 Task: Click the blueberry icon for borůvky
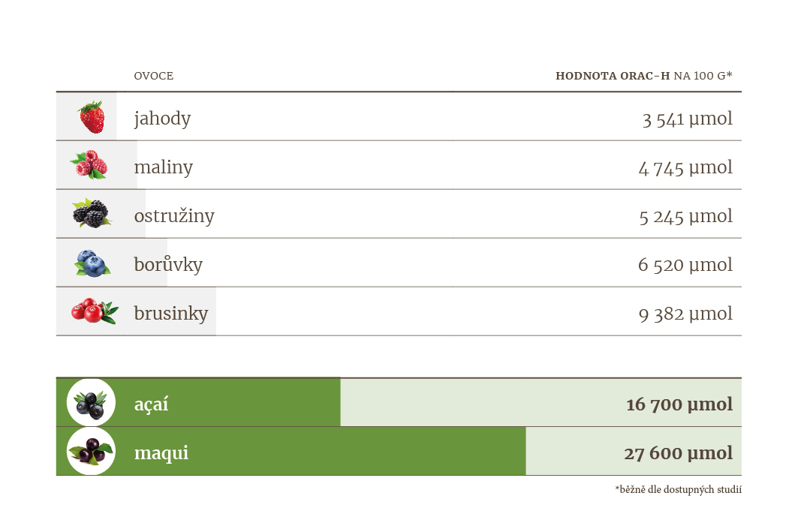(x=92, y=263)
